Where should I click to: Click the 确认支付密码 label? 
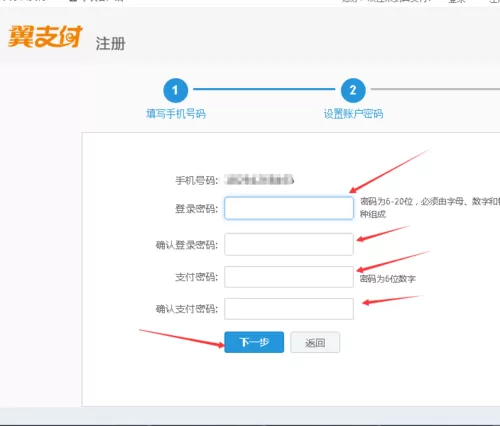point(187,309)
